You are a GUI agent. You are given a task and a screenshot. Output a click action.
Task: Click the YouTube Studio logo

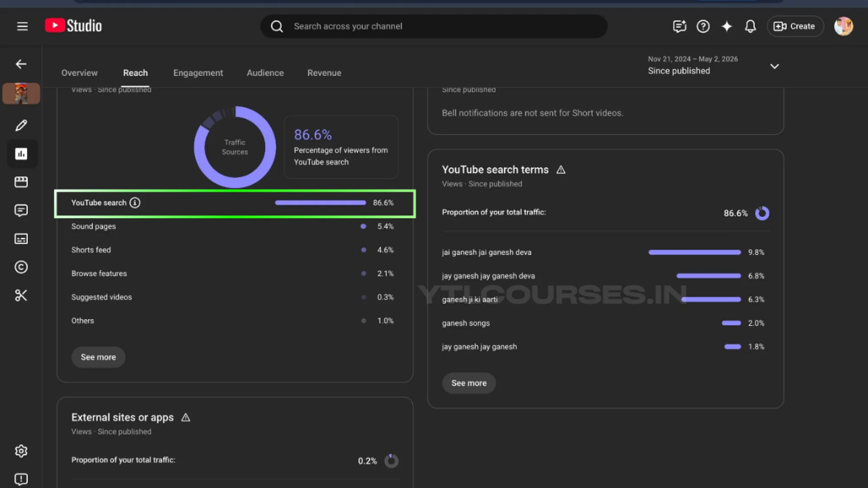point(73,26)
